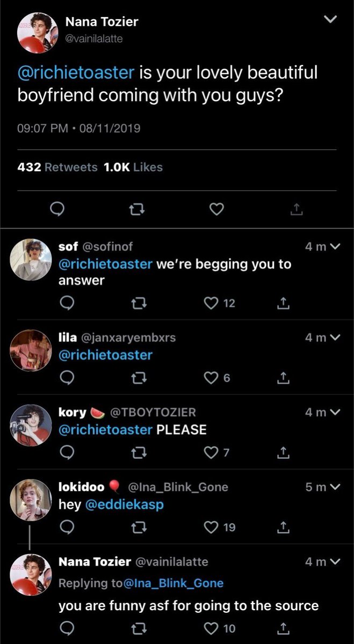View the 1.0K Likes list

(x=133, y=167)
